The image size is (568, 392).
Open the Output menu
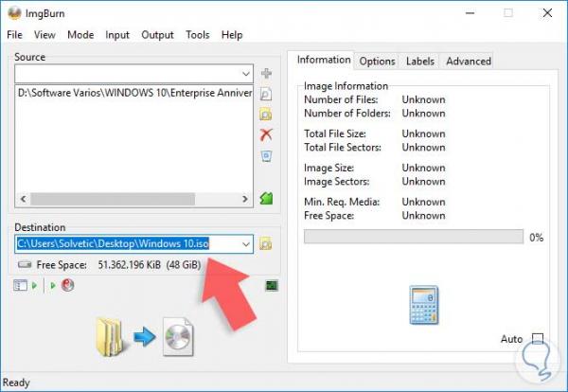click(157, 35)
